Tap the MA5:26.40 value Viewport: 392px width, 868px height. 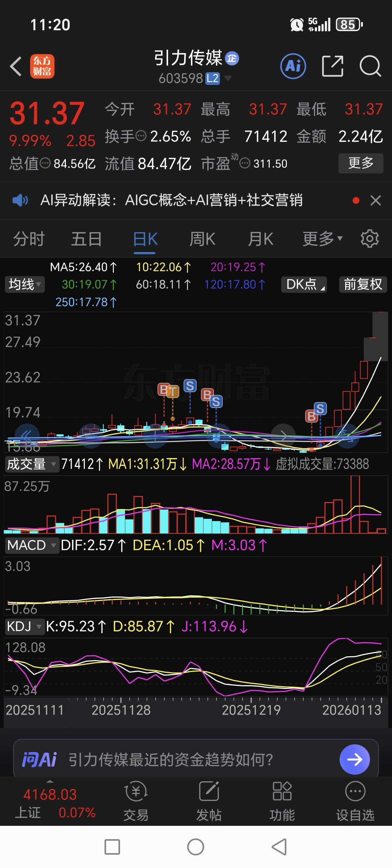tap(83, 267)
